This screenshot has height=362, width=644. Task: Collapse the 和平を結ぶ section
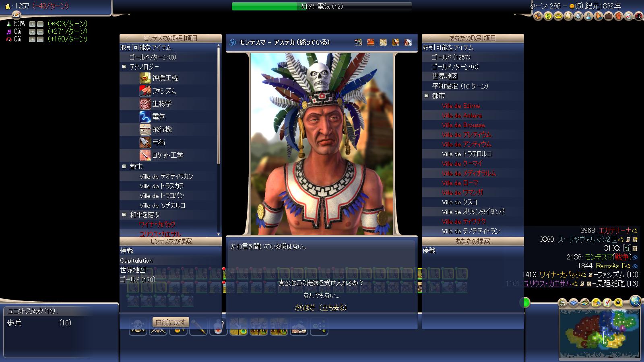[x=124, y=215]
